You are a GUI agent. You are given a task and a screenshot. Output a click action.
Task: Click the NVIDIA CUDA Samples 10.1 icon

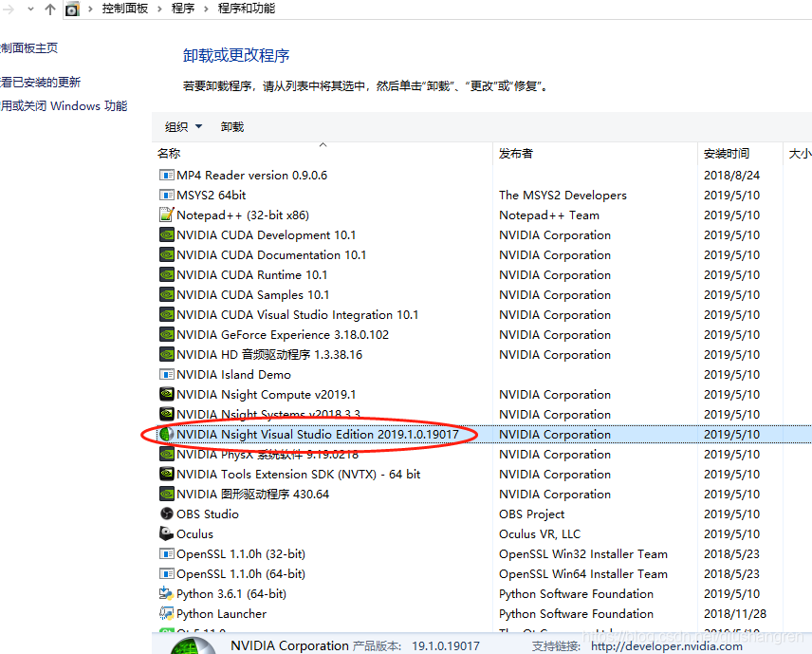point(166,295)
